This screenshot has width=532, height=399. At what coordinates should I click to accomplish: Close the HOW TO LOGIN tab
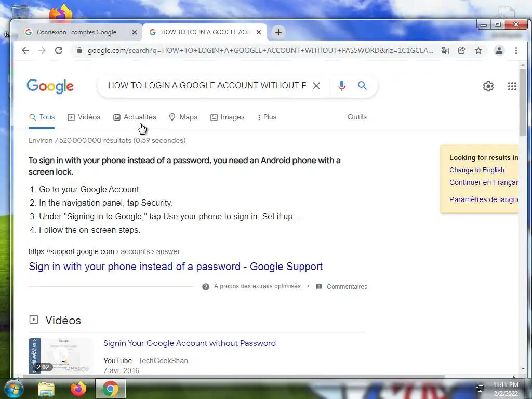(259, 32)
